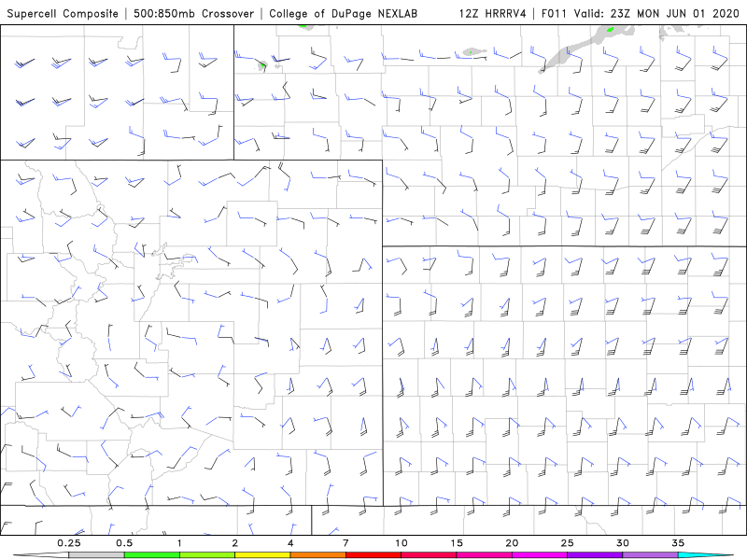Click the yellow-green swatch between 1 and 2

point(207,555)
